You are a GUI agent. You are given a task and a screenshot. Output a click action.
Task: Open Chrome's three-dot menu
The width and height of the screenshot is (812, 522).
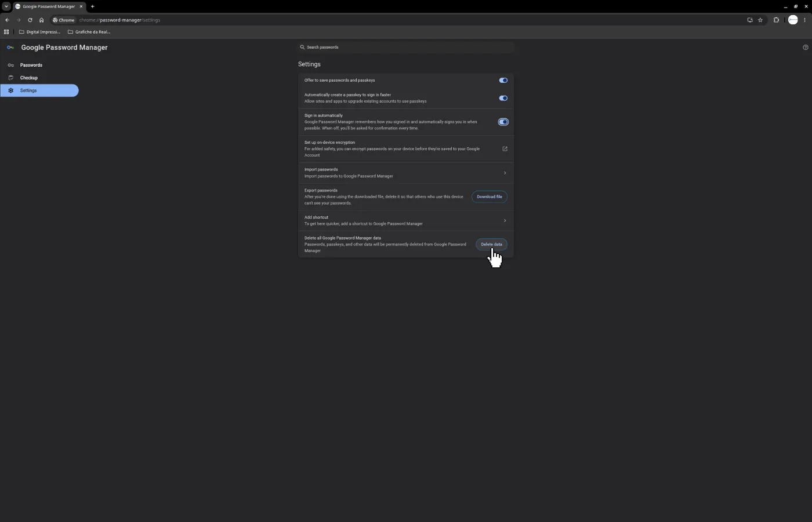pyautogui.click(x=804, y=20)
